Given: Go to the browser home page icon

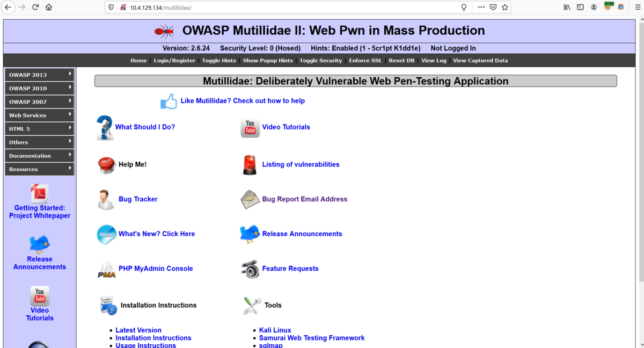Looking at the screenshot, I should 49,7.
